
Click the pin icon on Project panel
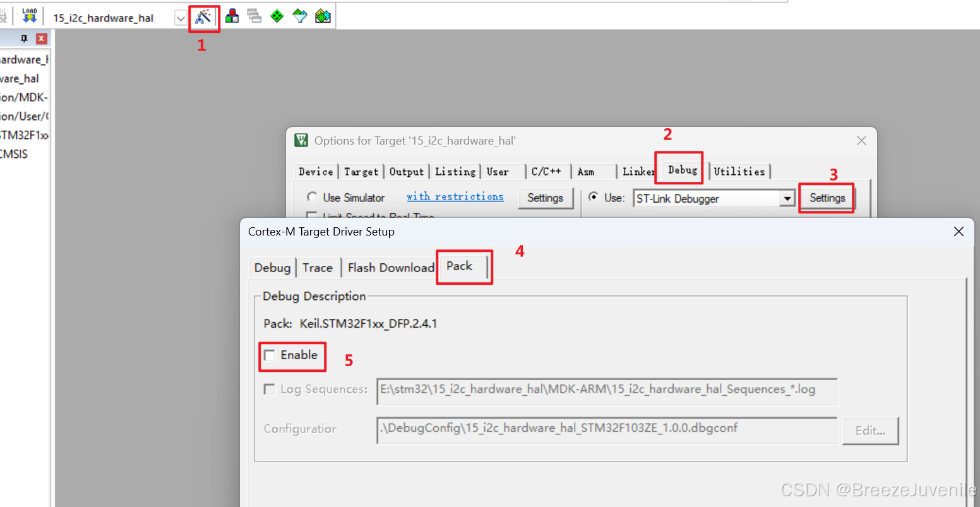(x=24, y=39)
